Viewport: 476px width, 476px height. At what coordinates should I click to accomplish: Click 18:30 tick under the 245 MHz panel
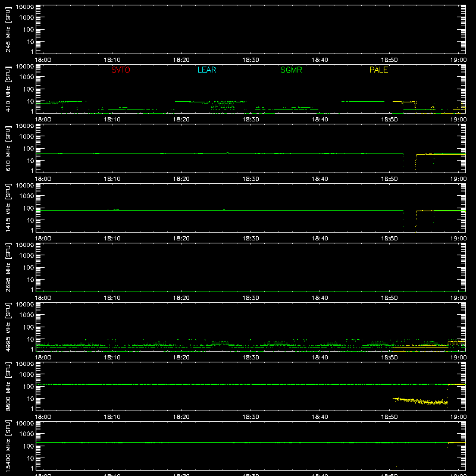coord(250,60)
